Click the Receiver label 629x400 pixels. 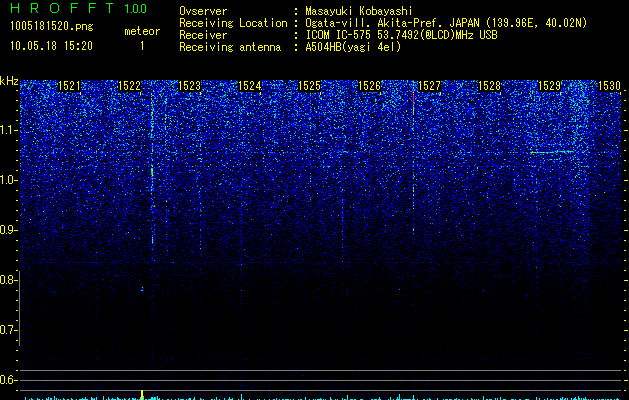click(203, 35)
